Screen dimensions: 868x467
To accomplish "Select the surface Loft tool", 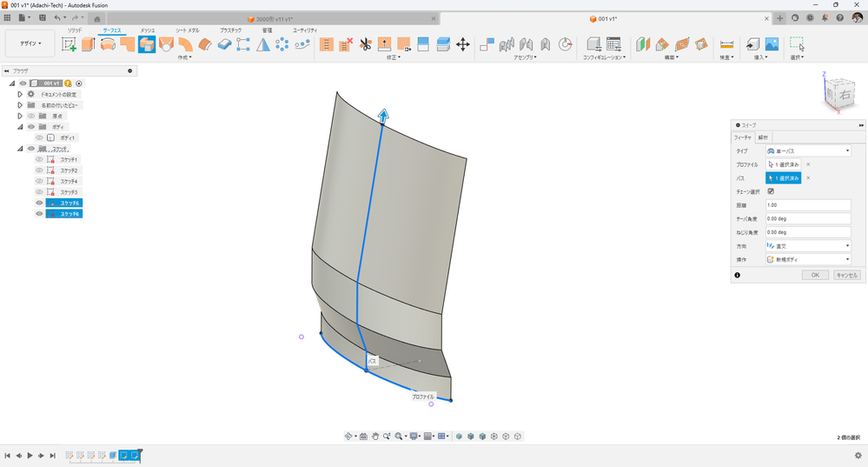I will point(166,44).
